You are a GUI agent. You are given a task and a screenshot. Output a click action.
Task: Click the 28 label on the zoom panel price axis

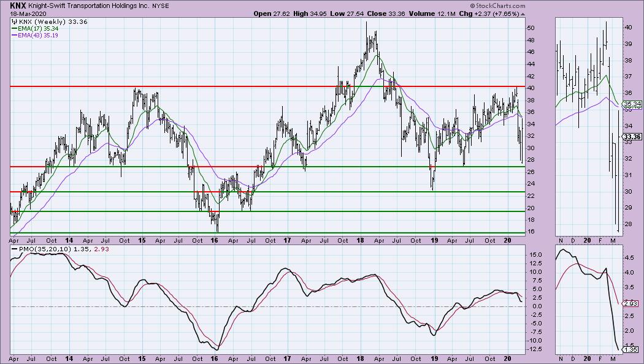(629, 224)
